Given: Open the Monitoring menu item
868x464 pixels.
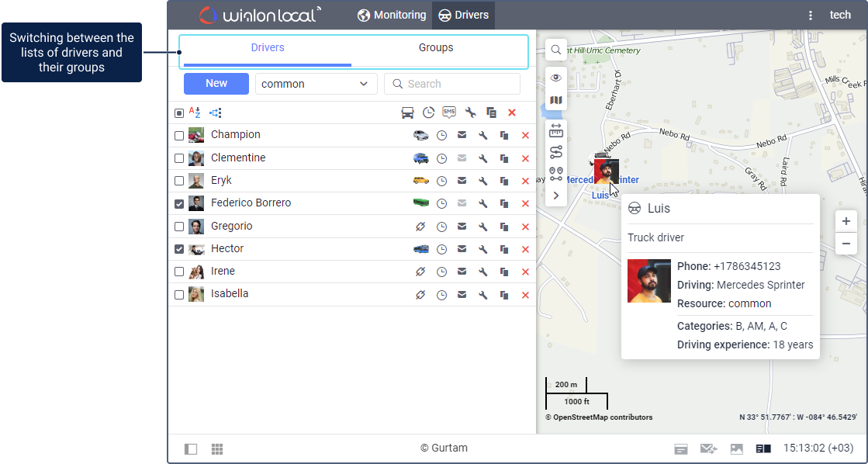Looking at the screenshot, I should (392, 16).
